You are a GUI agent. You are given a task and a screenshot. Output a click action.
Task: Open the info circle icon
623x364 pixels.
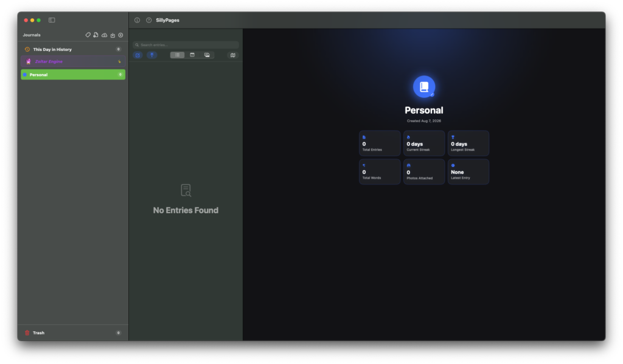click(137, 20)
